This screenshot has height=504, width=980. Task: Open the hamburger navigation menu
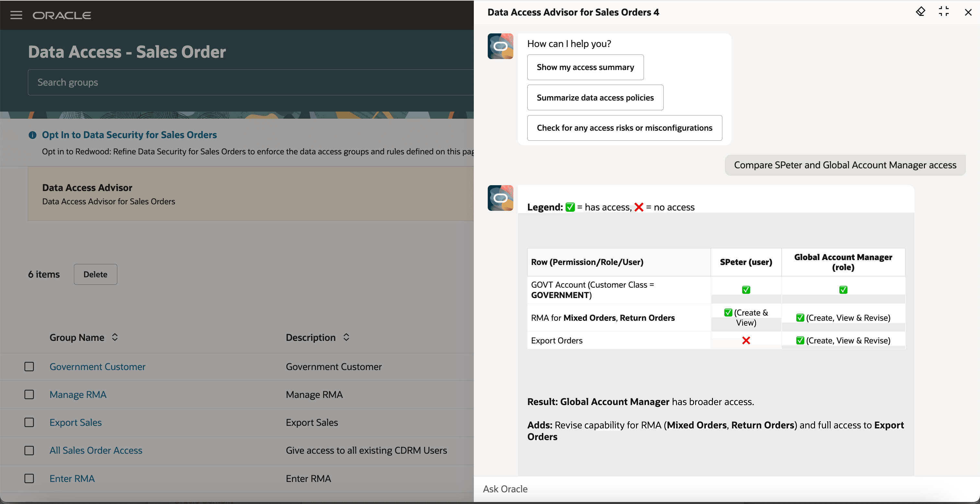click(16, 15)
